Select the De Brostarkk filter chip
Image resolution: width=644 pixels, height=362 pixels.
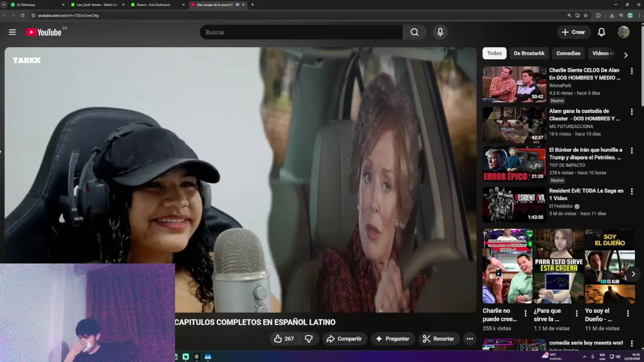pos(529,53)
